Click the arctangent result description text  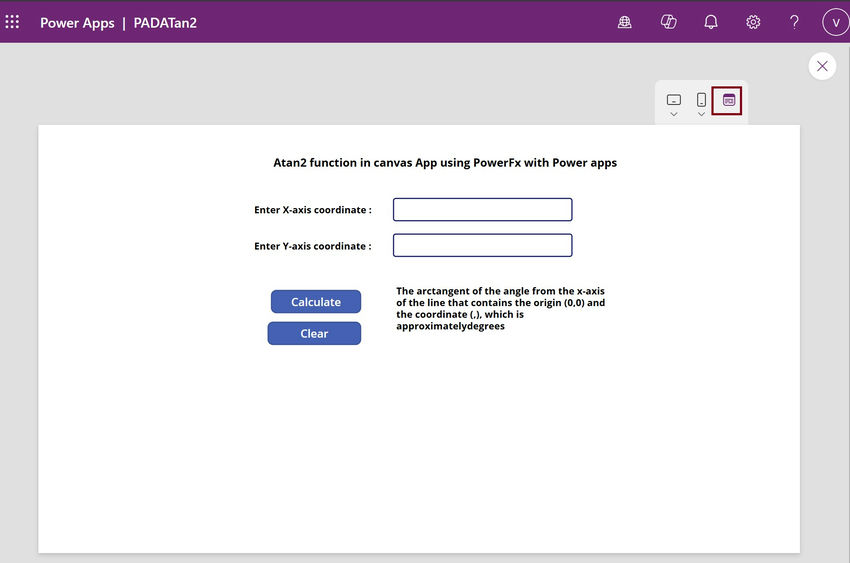coord(500,308)
